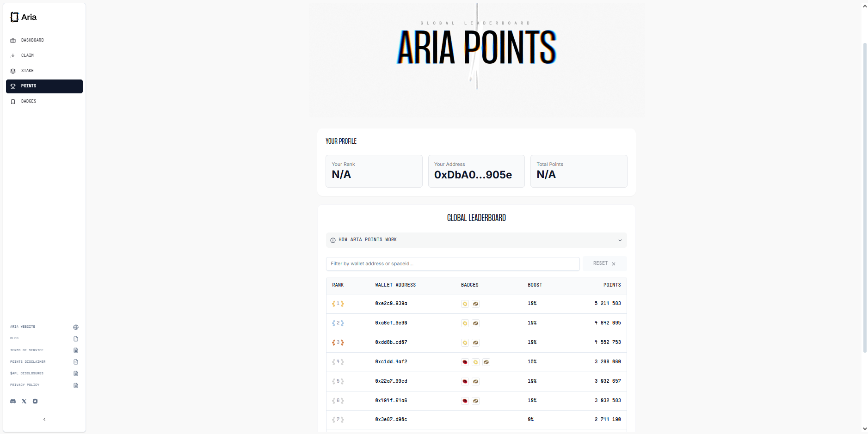
Task: Reset the leaderboard filter
Action: [604, 263]
